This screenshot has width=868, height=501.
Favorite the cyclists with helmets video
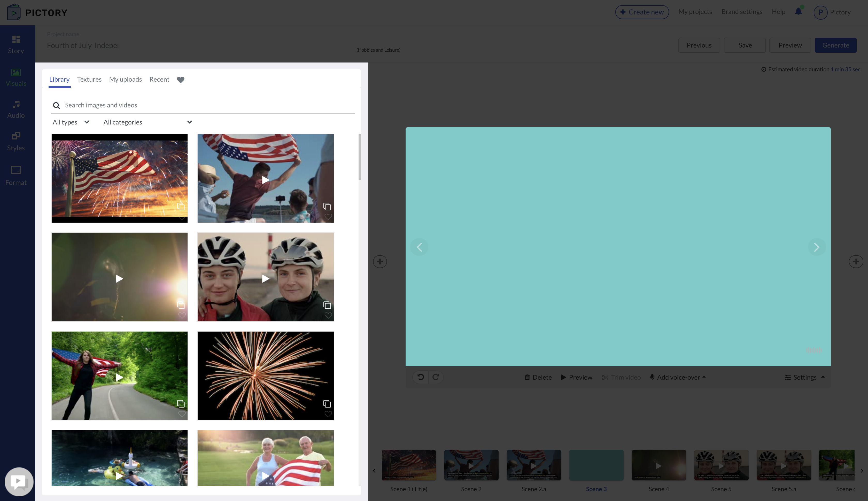(328, 316)
